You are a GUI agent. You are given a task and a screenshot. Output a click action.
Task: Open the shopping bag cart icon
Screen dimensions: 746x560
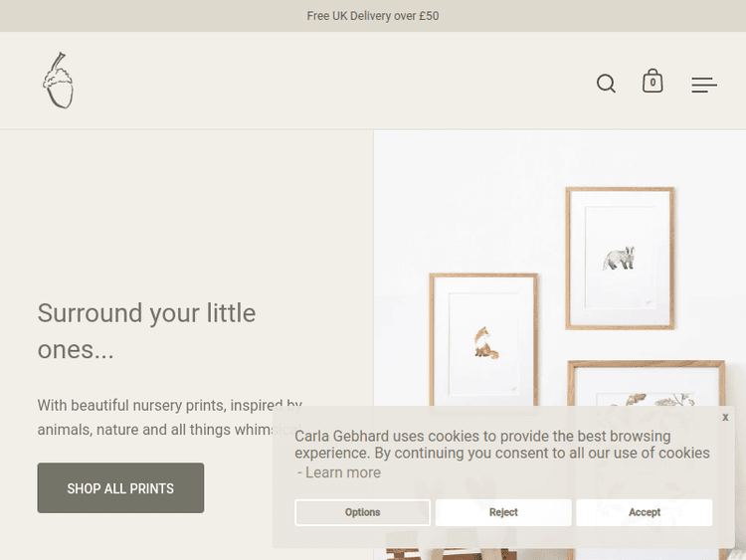coord(653,82)
